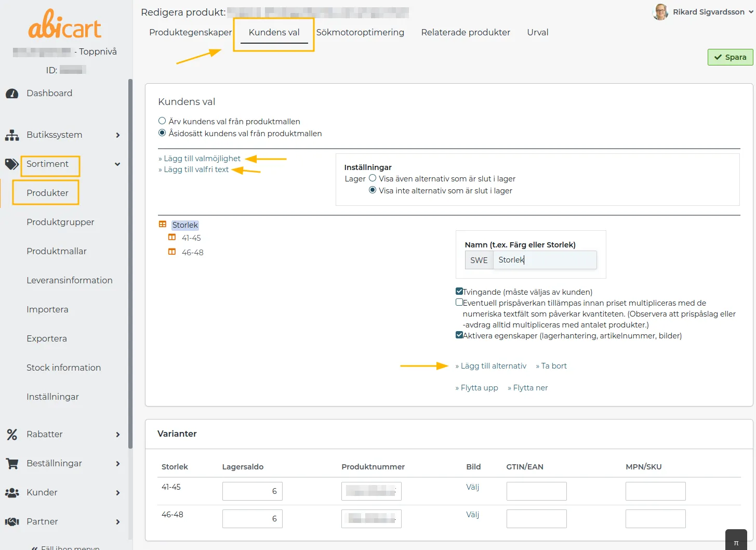This screenshot has width=756, height=550.
Task: Click the Beställningar shopping cart icon
Action: (x=12, y=464)
